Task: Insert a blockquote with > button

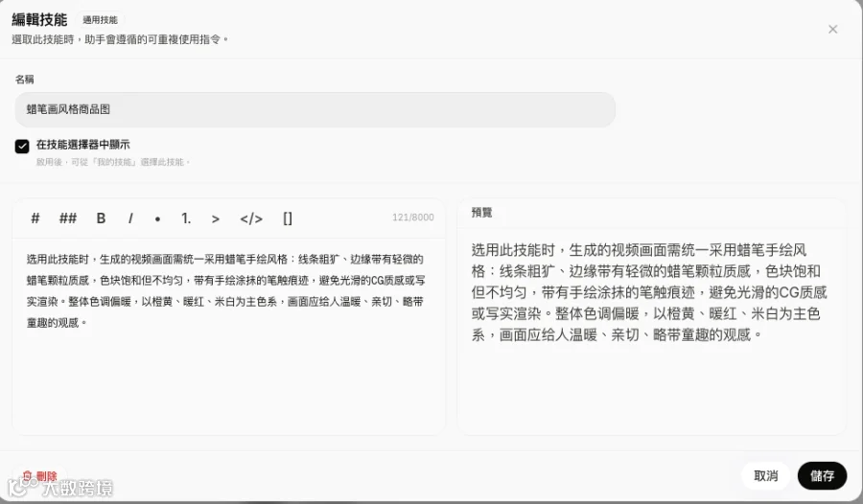Action: point(215,218)
